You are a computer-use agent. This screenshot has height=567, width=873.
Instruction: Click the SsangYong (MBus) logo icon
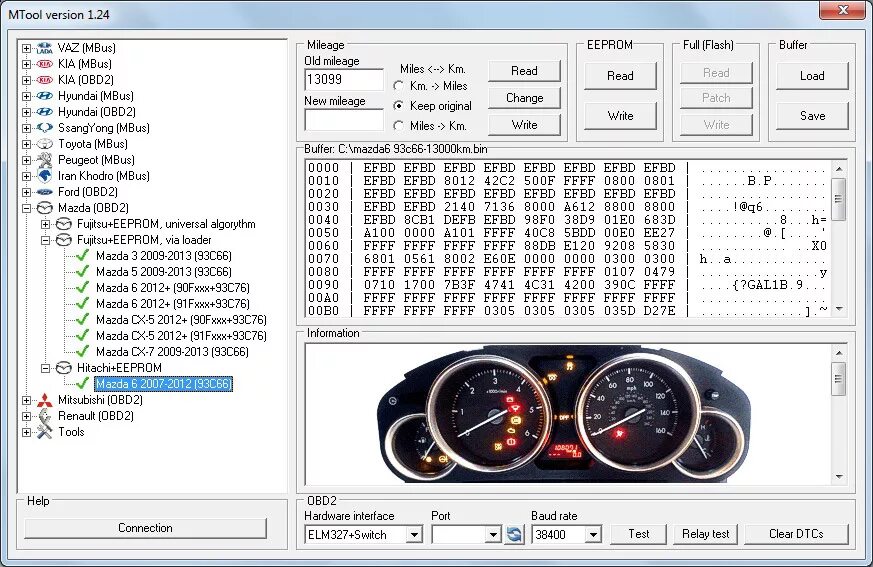pyautogui.click(x=45, y=128)
